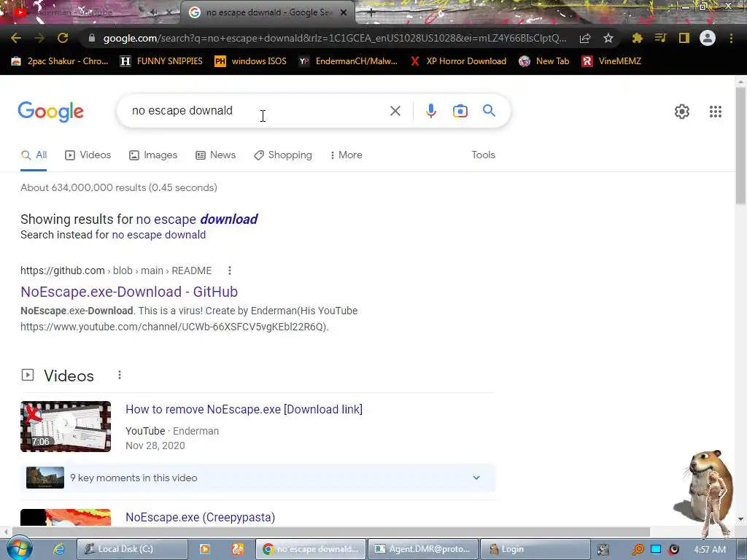Open NoEscape.exe (Creepypasta) video link
747x560 pixels.
click(200, 517)
